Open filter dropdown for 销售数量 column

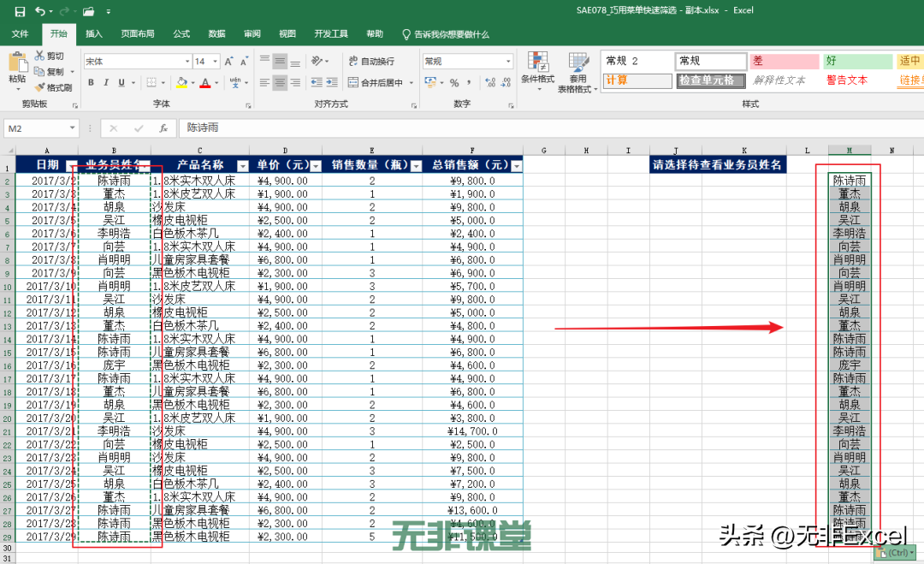click(x=416, y=165)
